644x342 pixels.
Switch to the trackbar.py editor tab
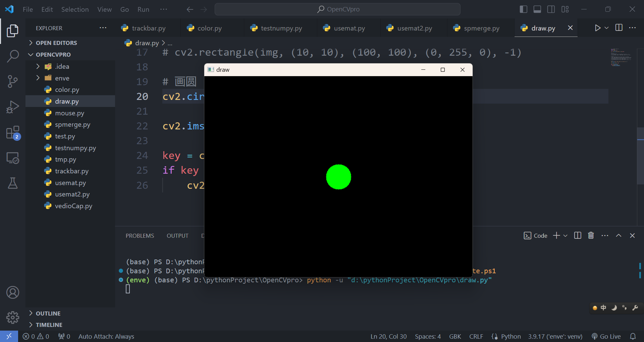(x=148, y=28)
